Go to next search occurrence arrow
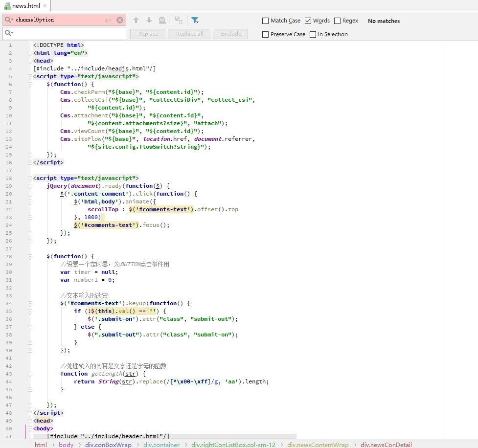This screenshot has width=478, height=448. 149,20
